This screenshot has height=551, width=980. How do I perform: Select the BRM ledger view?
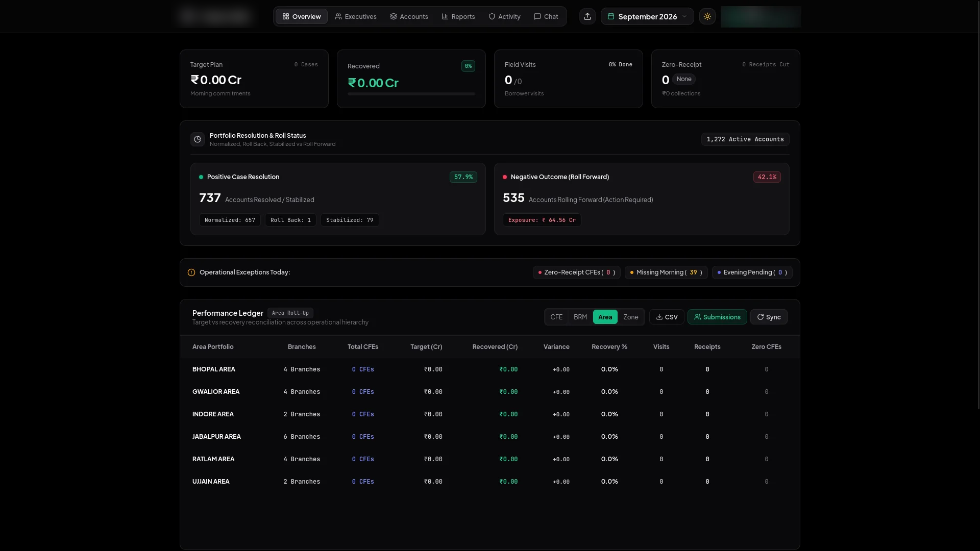click(580, 317)
